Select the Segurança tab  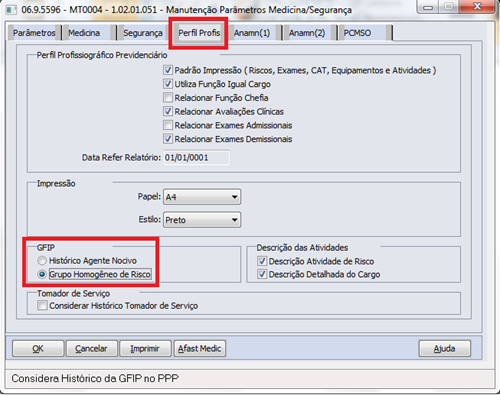[143, 33]
